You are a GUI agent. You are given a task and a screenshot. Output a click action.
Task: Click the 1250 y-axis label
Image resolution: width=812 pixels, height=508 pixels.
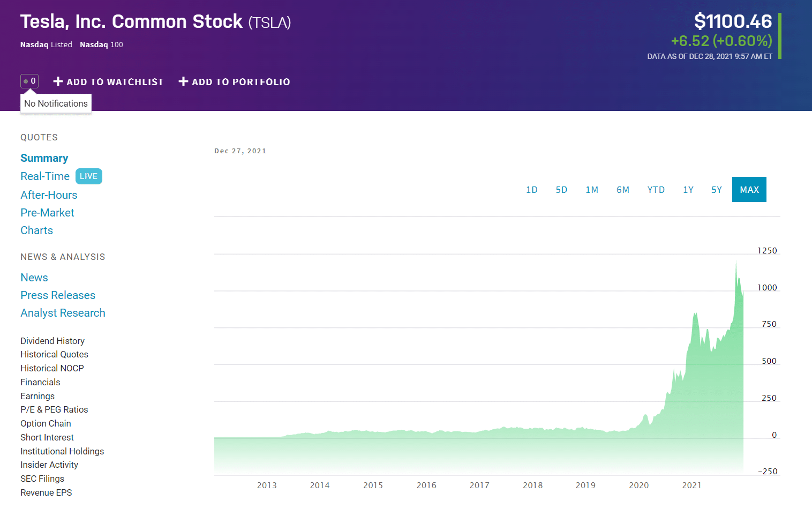pos(767,251)
